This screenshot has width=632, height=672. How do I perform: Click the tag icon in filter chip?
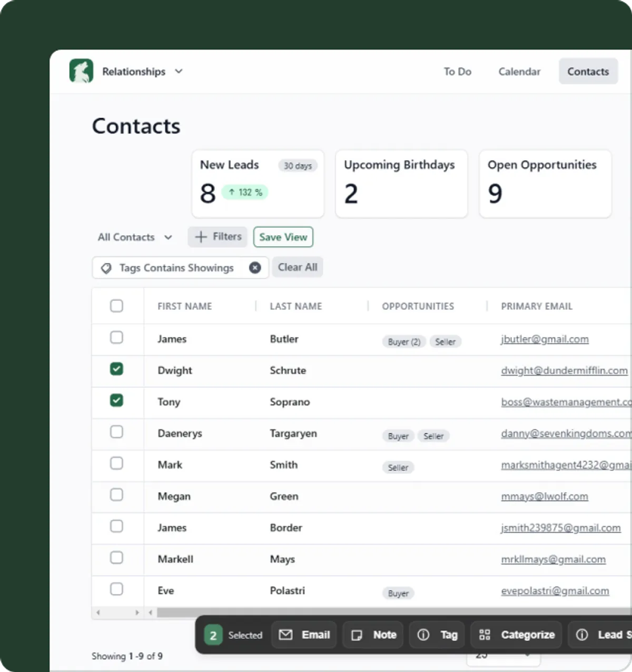[106, 268]
